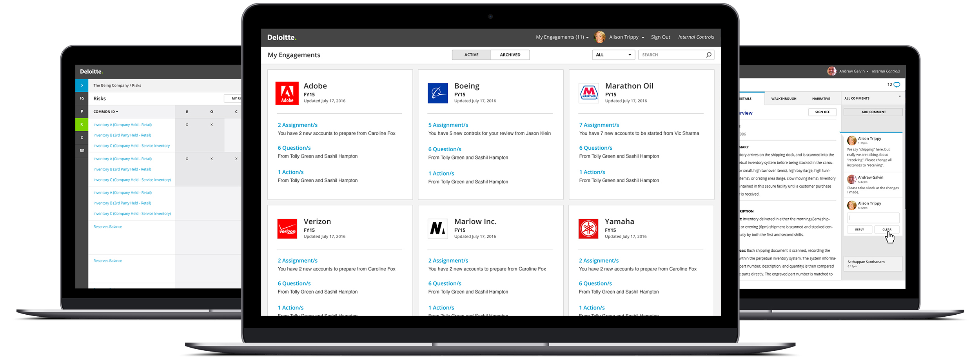Open Marlow Inc.'s 6 Question/s link
The image size is (980, 359).
click(445, 283)
